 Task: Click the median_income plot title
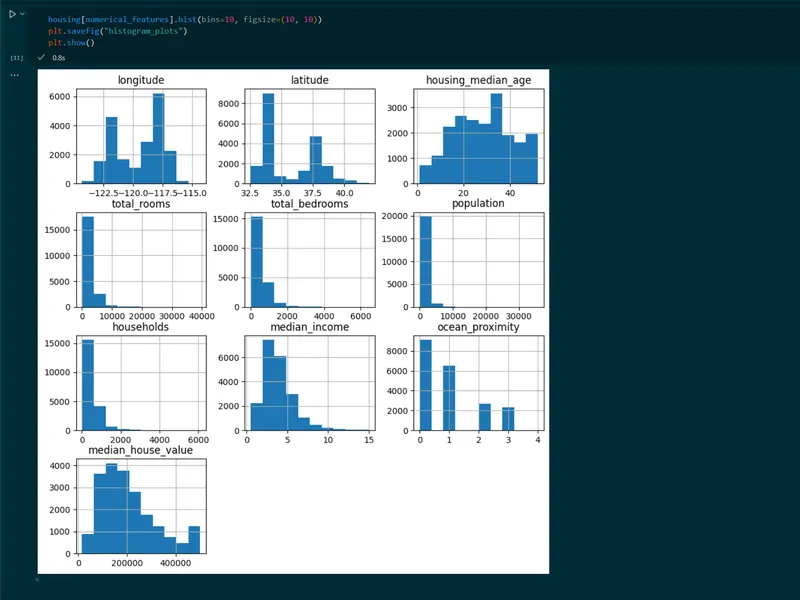click(310, 327)
